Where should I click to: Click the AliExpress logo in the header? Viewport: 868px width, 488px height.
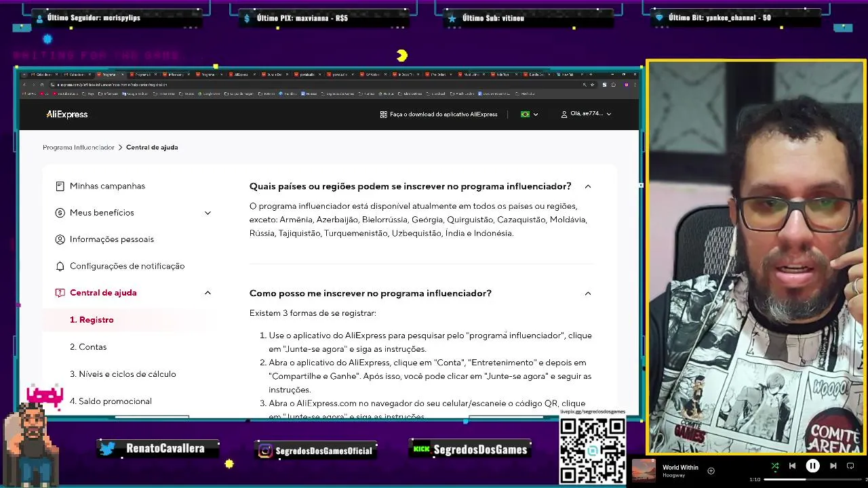66,115
